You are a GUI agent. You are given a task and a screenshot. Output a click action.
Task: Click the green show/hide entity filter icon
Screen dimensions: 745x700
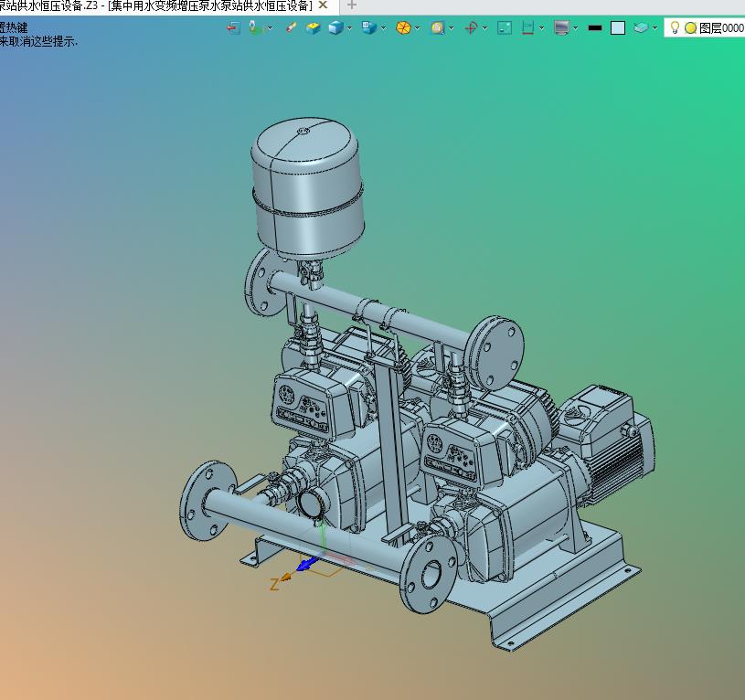(256, 28)
